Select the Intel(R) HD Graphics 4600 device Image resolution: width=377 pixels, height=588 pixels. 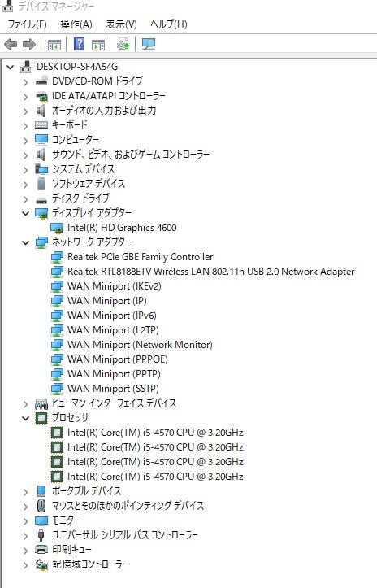tap(122, 228)
